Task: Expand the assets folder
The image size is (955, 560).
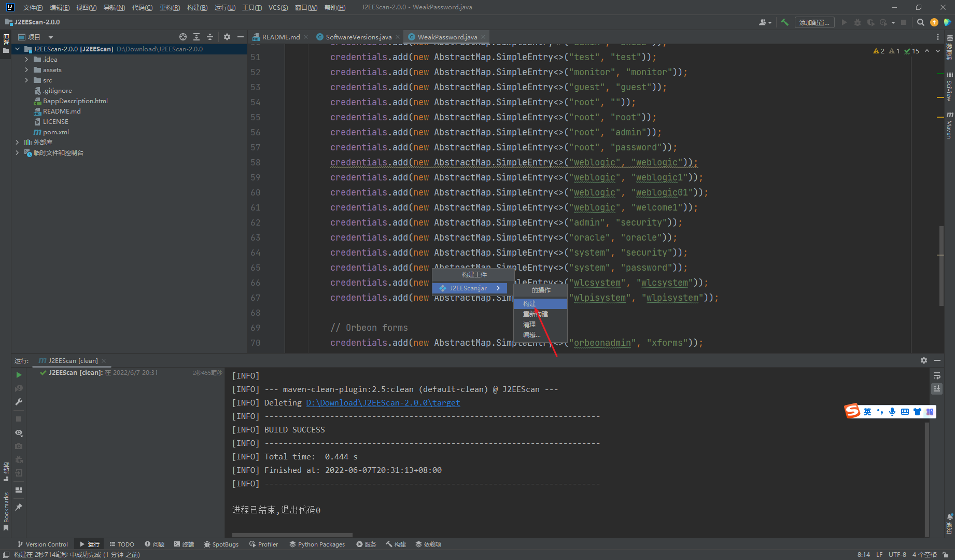Action: (x=26, y=70)
